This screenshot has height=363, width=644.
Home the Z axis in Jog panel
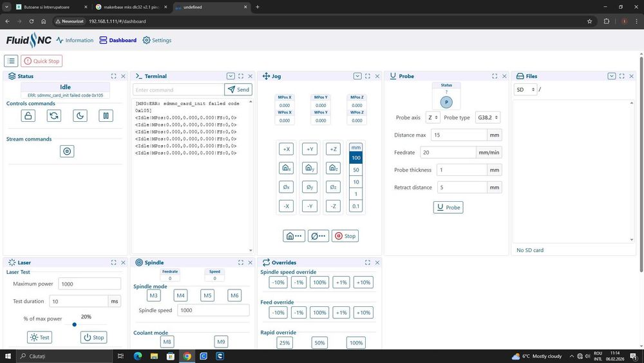point(333,168)
